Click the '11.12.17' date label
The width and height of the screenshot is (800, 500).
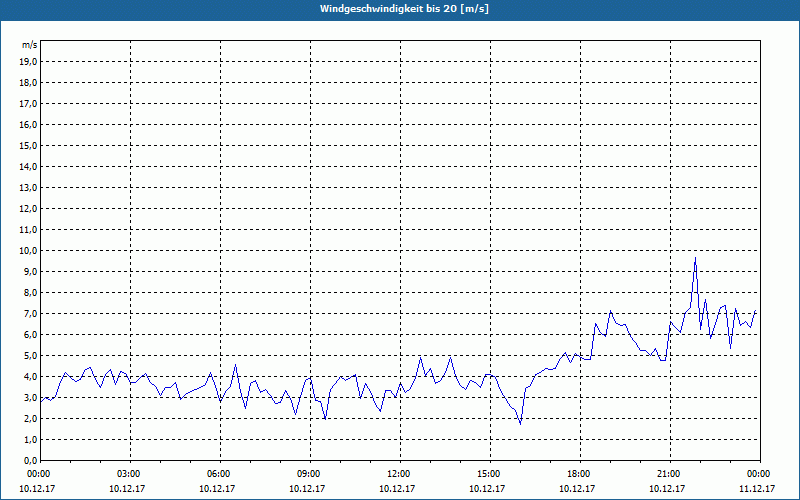coord(757,488)
